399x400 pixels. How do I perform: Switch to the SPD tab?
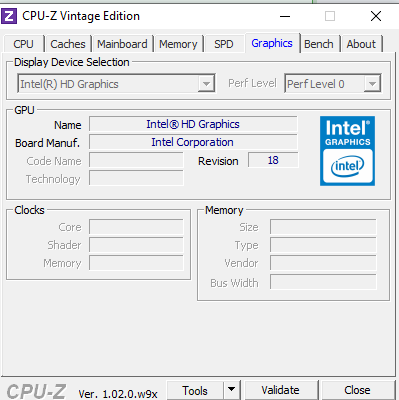[x=224, y=44]
